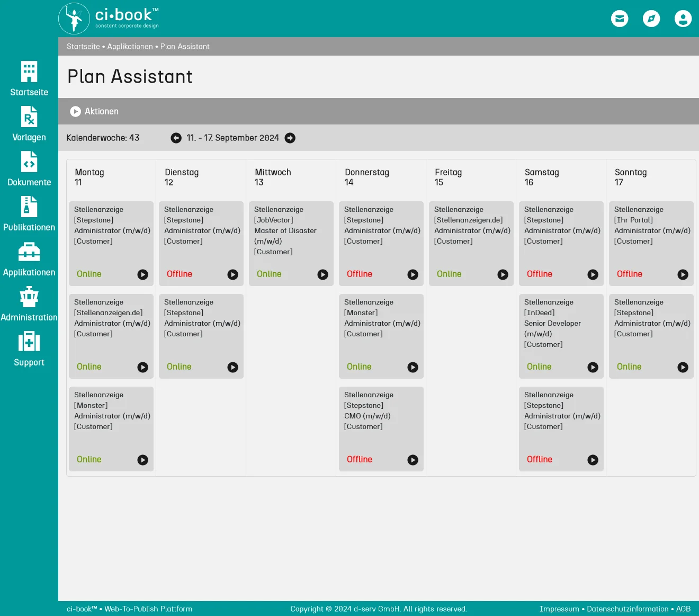Open actions for Samstag last Stepstone ad
Viewport: 699px width, 616px height.
click(593, 460)
